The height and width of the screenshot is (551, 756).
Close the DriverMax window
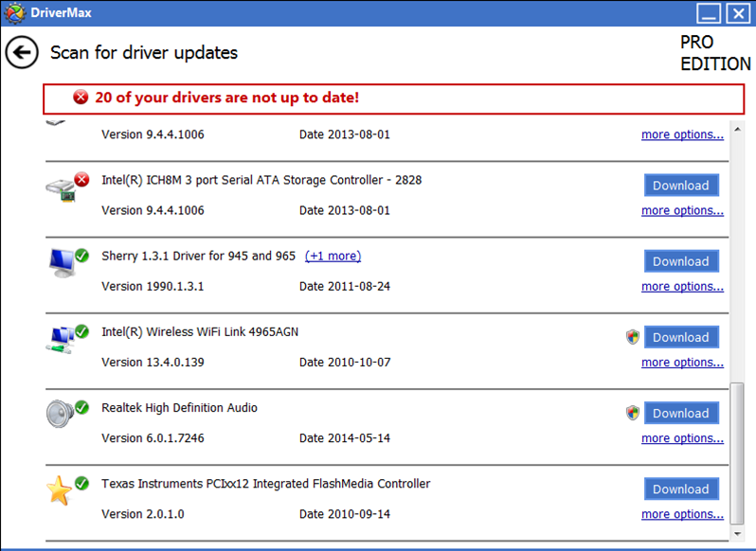(738, 13)
